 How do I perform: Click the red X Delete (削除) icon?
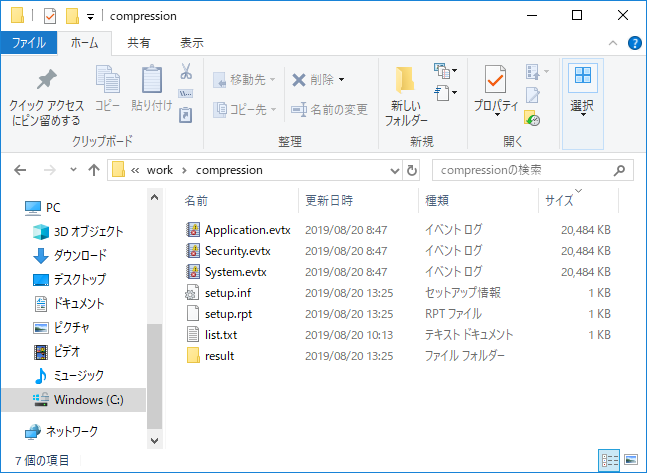click(299, 80)
